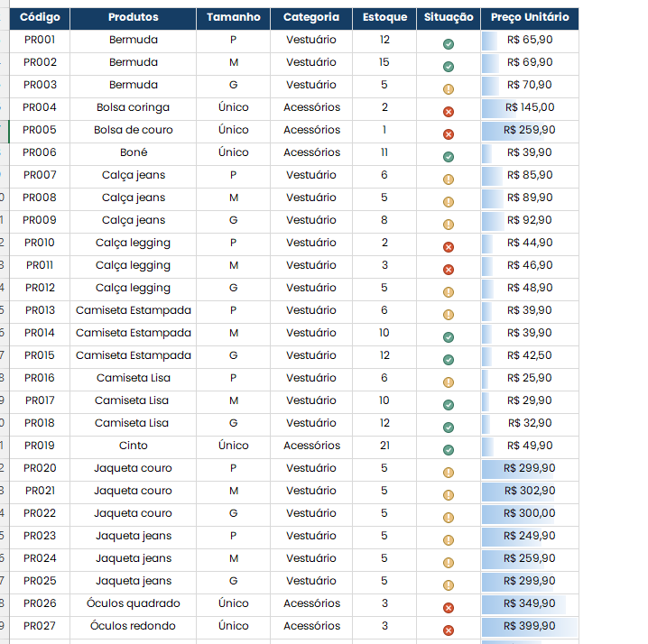Select the Situação column header
The height and width of the screenshot is (644, 648).
[449, 17]
